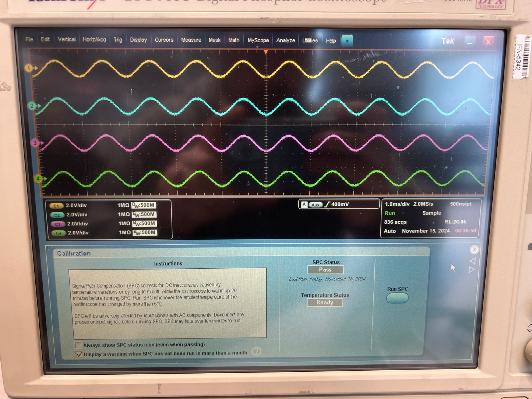Open the Measure menu
532x399 pixels.
pos(191,40)
